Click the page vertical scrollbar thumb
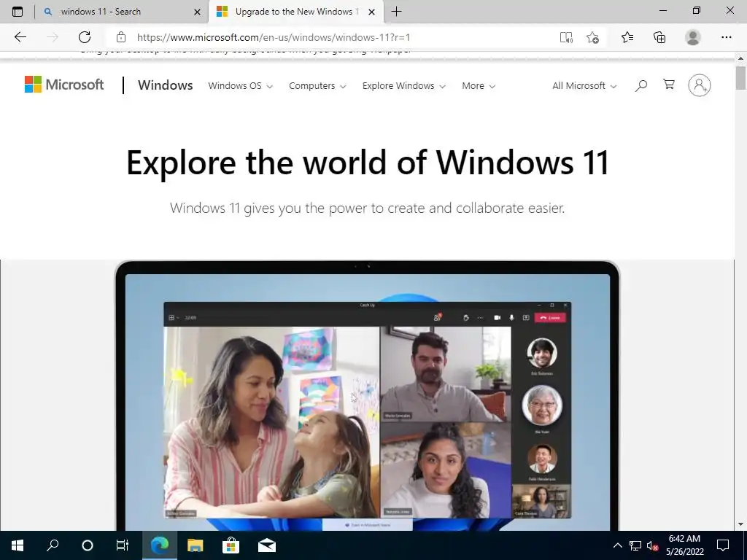 (740, 77)
